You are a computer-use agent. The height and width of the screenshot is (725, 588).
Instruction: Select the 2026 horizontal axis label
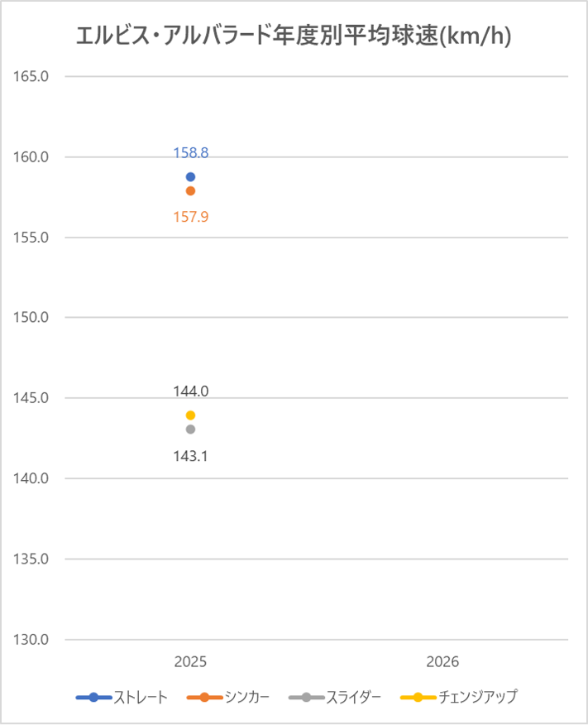[442, 663]
